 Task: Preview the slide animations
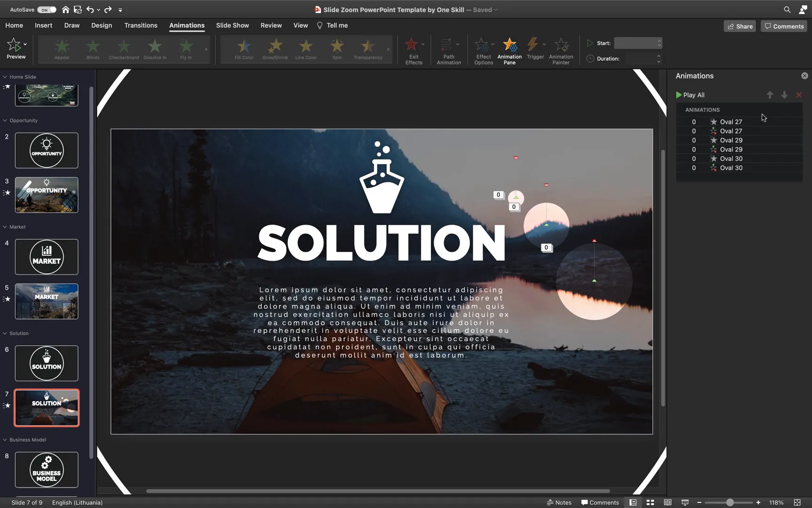(16, 48)
